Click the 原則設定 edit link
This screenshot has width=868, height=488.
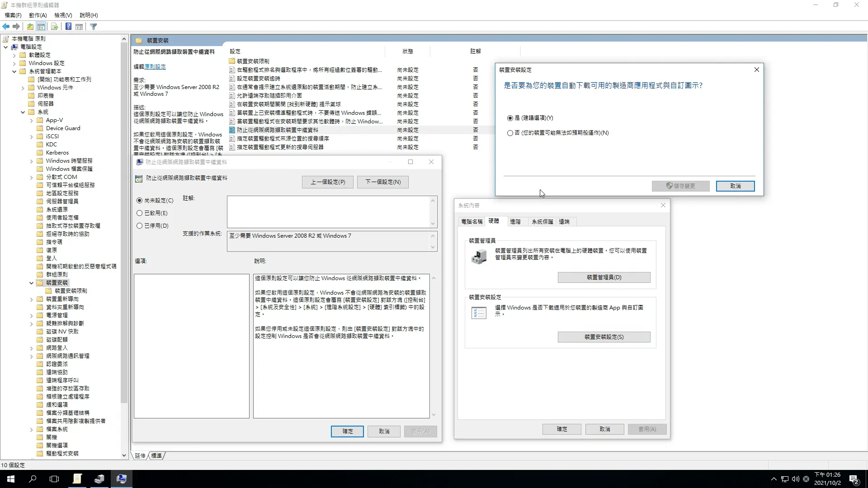click(155, 67)
